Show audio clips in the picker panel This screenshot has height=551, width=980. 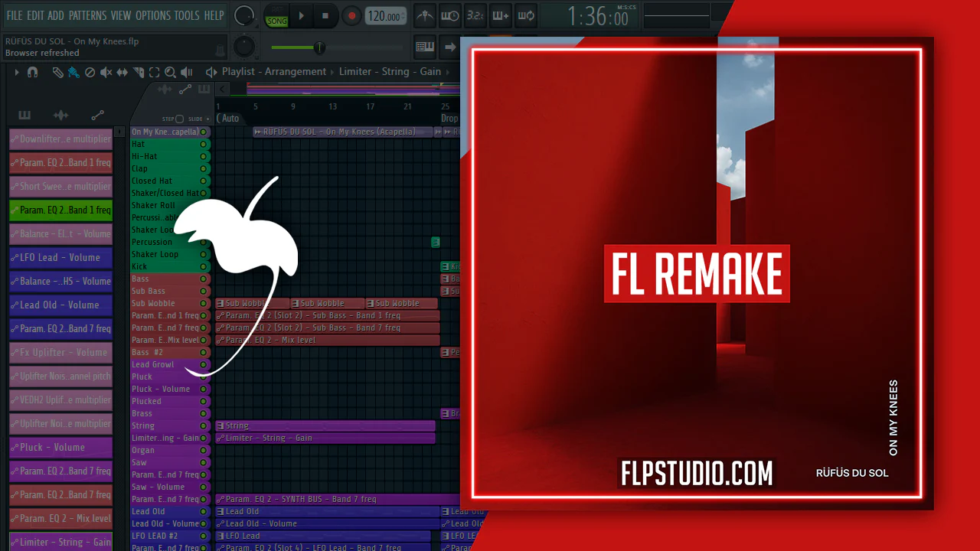pyautogui.click(x=60, y=115)
